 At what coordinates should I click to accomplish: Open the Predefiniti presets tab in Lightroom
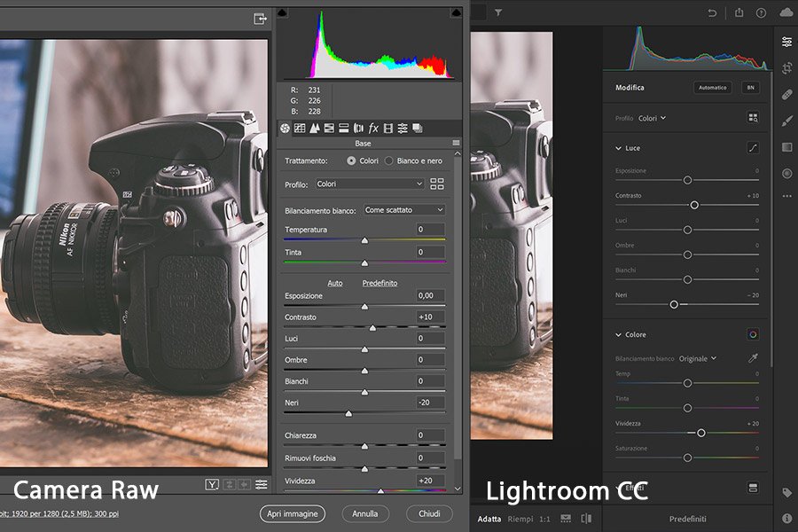(687, 519)
